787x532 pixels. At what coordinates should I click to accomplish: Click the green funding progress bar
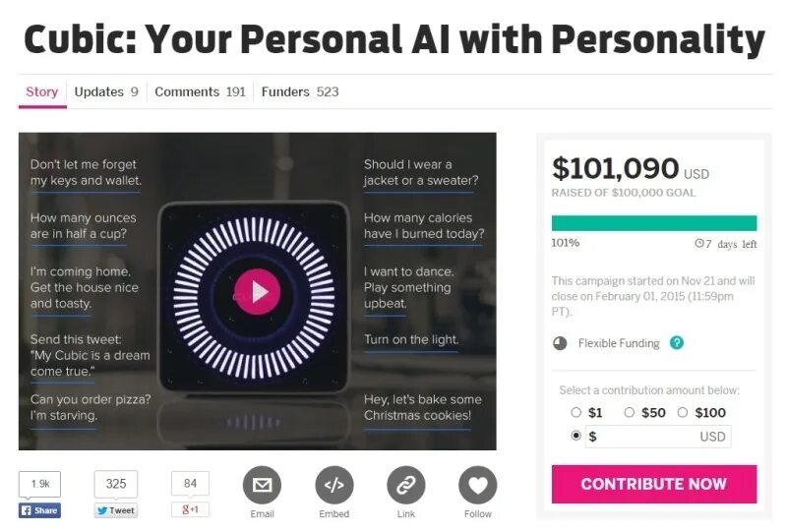point(654,223)
